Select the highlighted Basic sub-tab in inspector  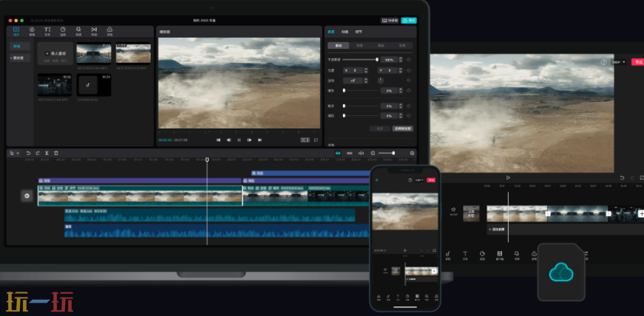pyautogui.click(x=339, y=46)
